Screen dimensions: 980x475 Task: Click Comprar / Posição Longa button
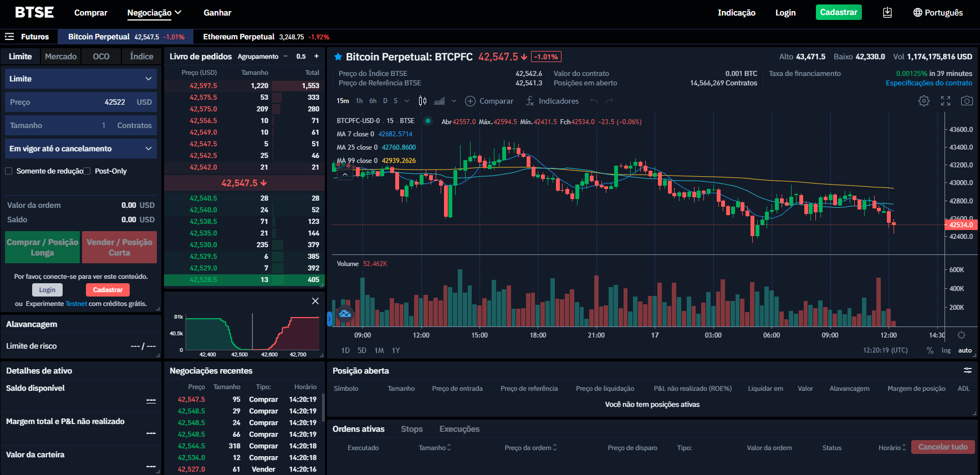click(x=43, y=247)
